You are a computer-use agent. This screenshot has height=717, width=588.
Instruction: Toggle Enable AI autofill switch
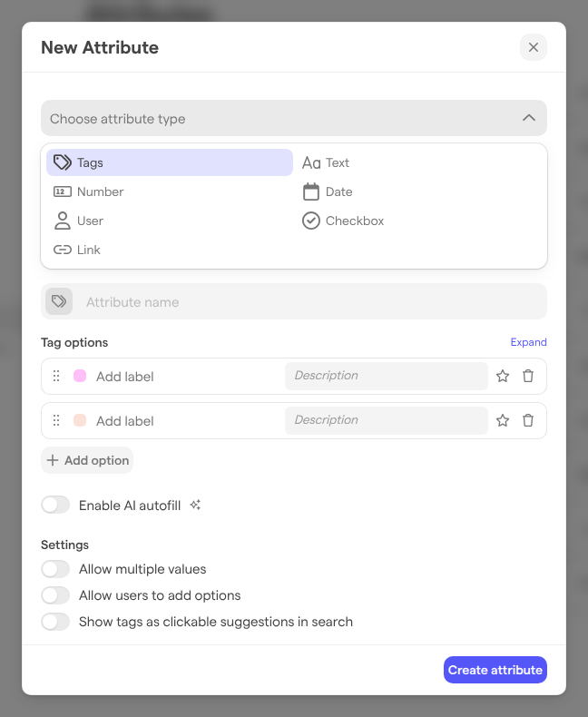(55, 505)
